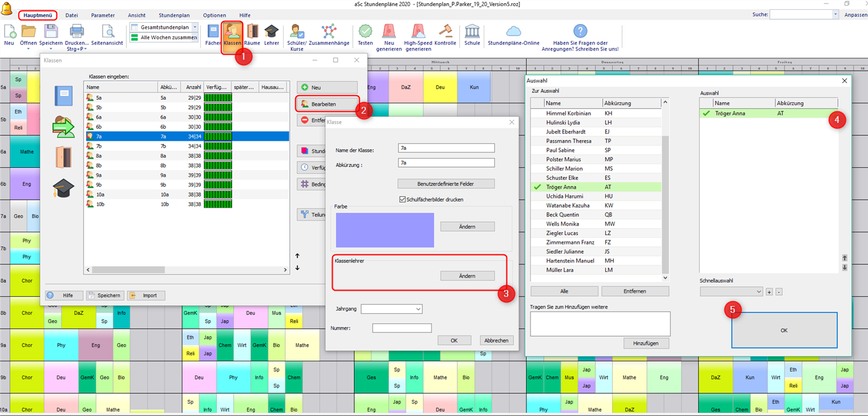Select class 9a row in Klassen list
This screenshot has height=416, width=868.
point(187,175)
